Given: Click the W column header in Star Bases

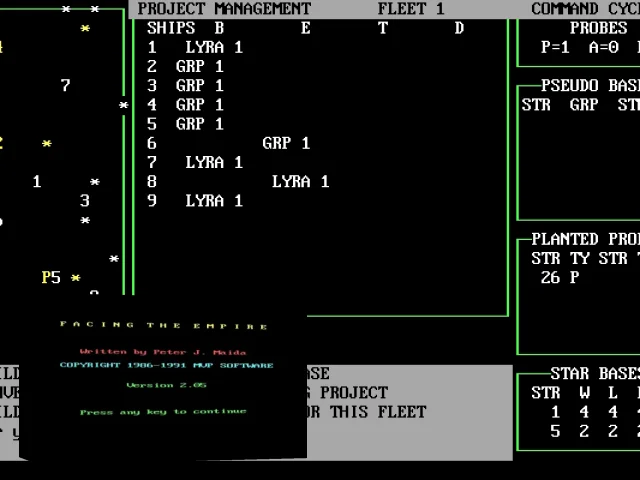Looking at the screenshot, I should 584,393.
